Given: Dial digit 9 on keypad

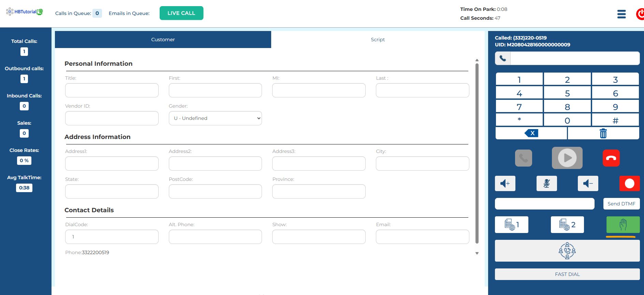Looking at the screenshot, I should [615, 106].
